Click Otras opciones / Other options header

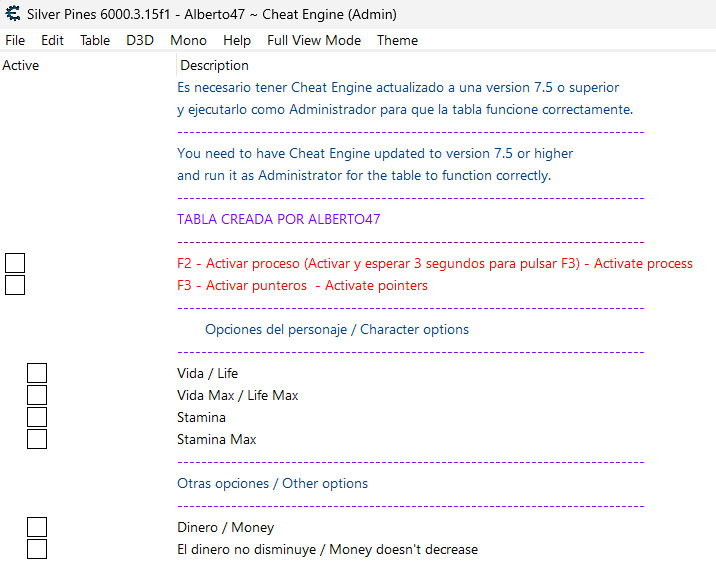(x=272, y=483)
